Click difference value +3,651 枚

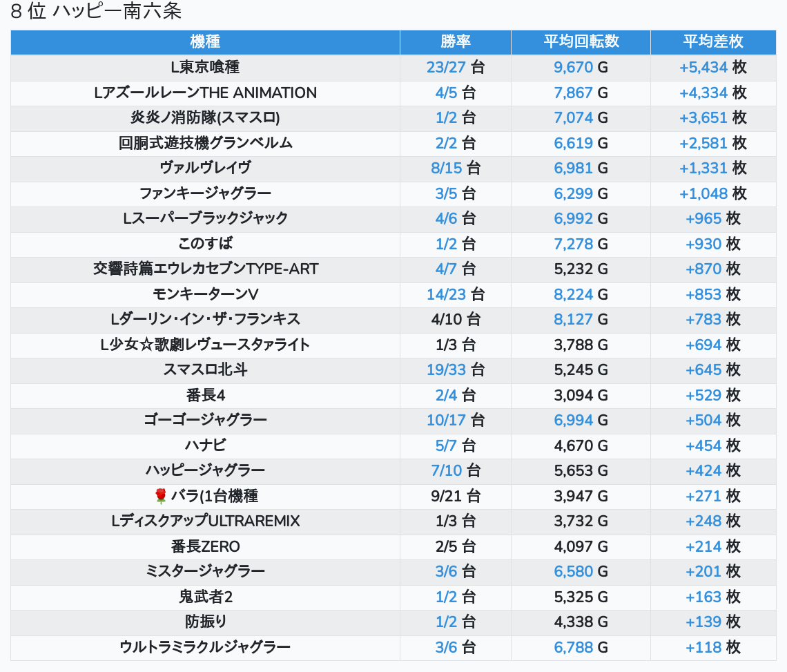point(713,118)
